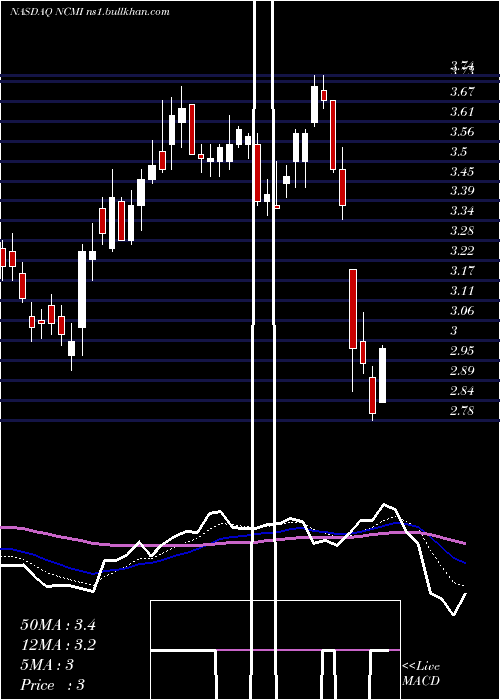This screenshot has width=500, height=700.
Task: Click the 3.45 price axis label
Action: 462,171
